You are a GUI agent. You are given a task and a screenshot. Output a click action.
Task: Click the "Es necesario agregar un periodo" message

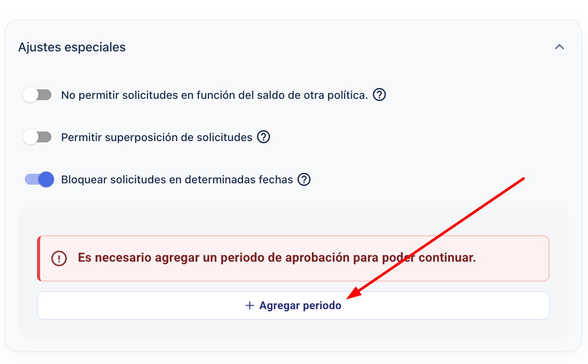[277, 258]
